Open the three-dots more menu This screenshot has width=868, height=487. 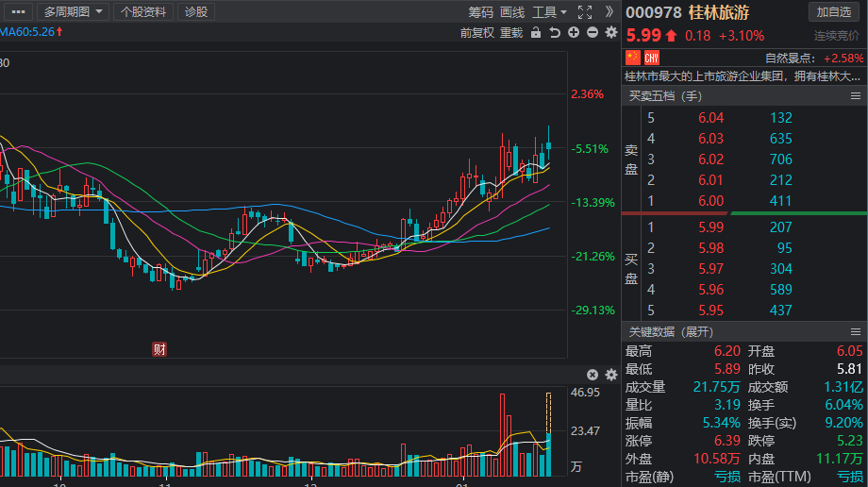click(x=18, y=12)
